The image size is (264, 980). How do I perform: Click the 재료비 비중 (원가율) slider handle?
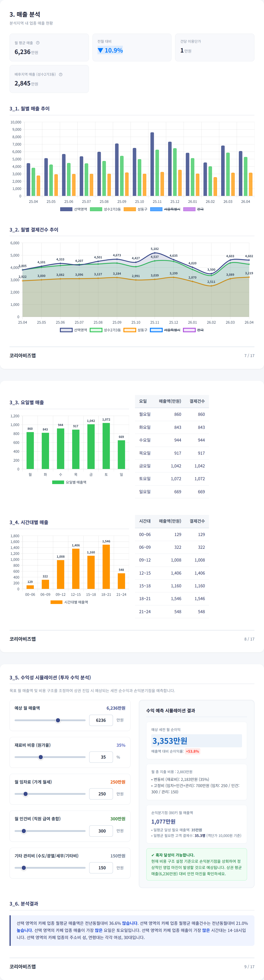point(41,757)
